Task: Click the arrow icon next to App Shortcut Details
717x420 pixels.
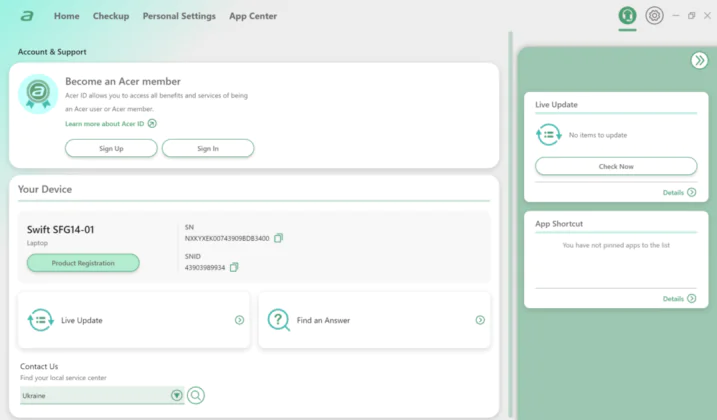Action: tap(691, 298)
